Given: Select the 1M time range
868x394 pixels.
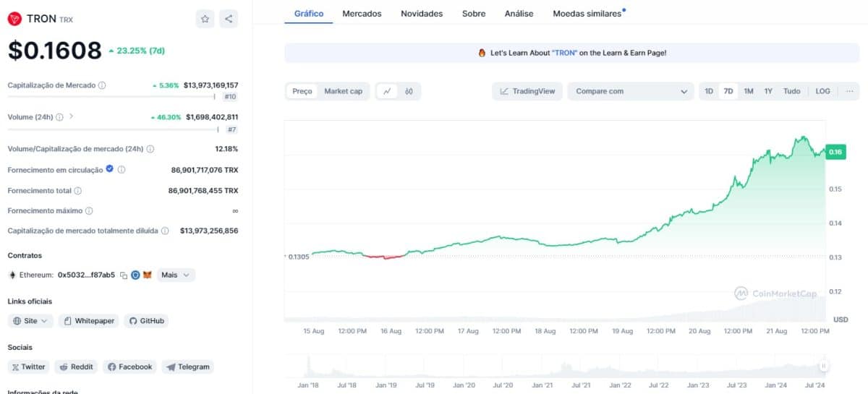Looking at the screenshot, I should (749, 91).
